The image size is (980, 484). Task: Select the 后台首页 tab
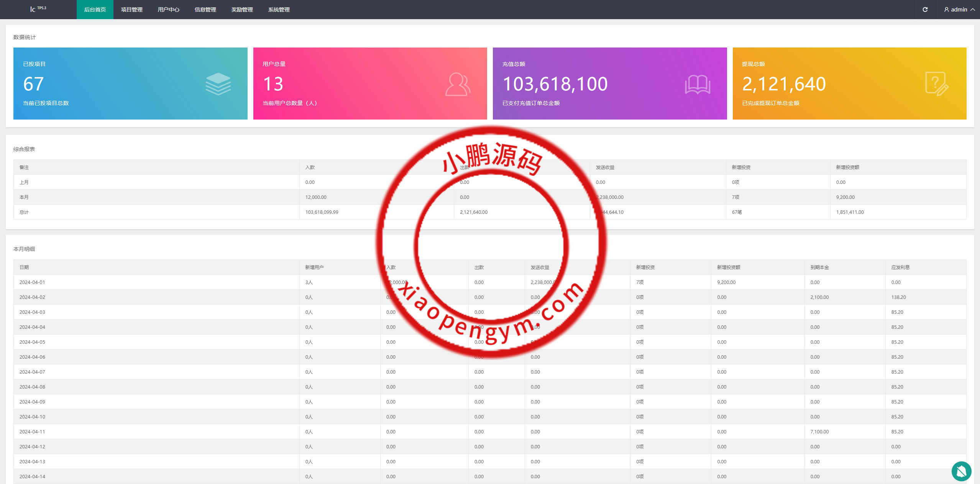click(x=95, y=10)
